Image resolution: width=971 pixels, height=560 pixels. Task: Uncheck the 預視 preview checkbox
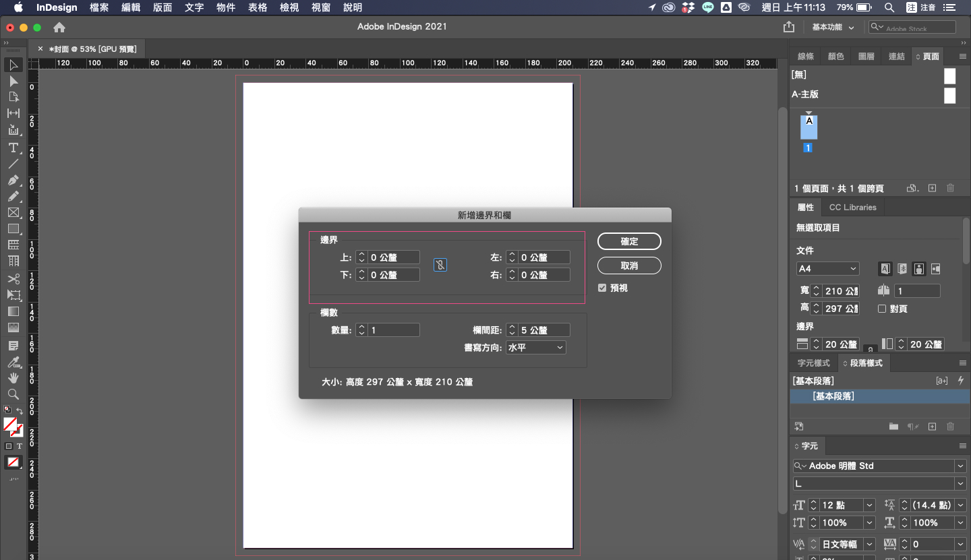coord(602,288)
